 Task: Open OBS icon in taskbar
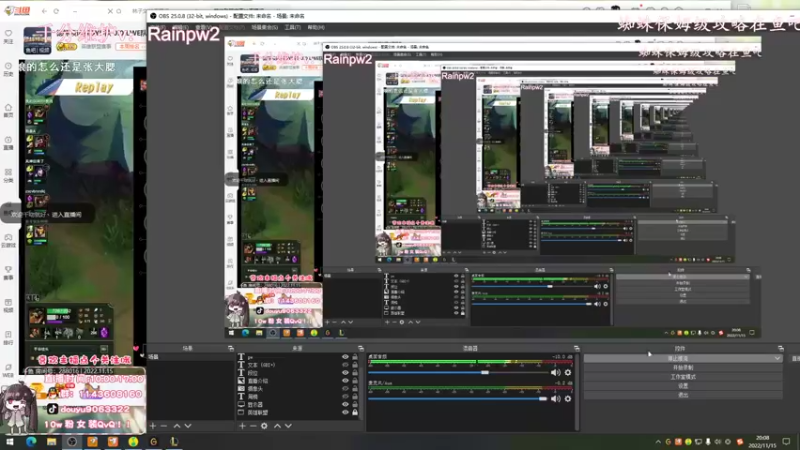pyautogui.click(x=72, y=442)
